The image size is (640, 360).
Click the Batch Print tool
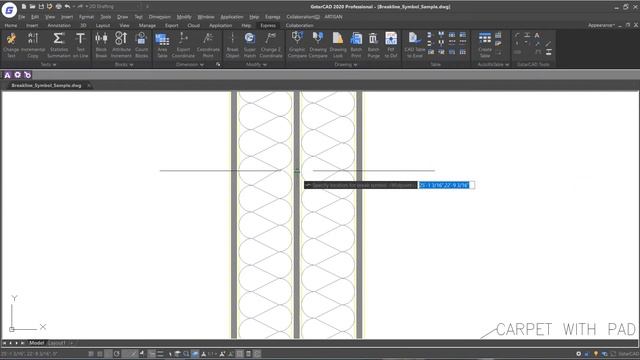356,45
